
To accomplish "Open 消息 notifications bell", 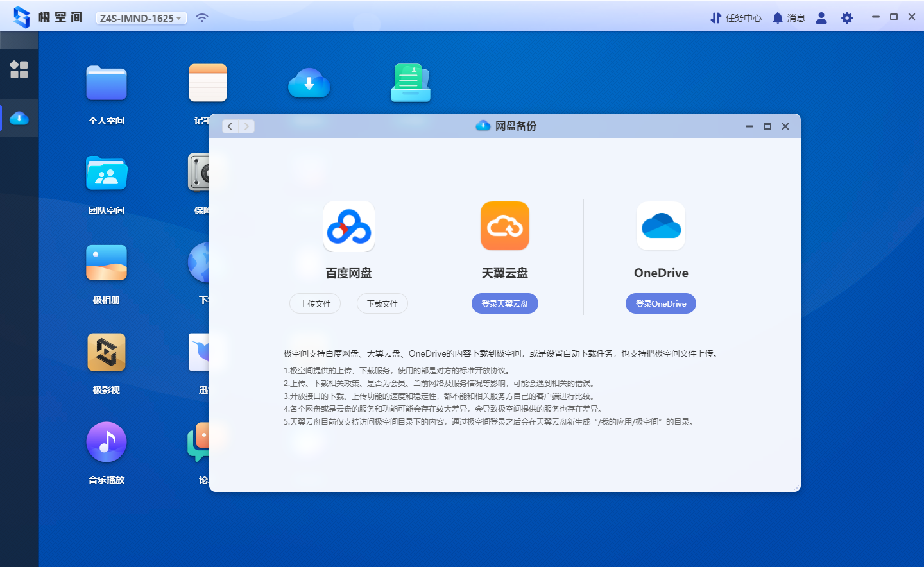I will click(789, 18).
